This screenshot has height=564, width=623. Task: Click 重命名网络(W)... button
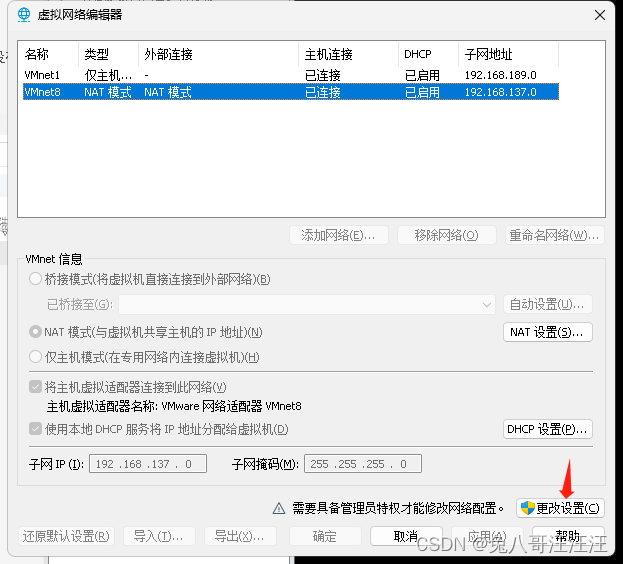[555, 235]
